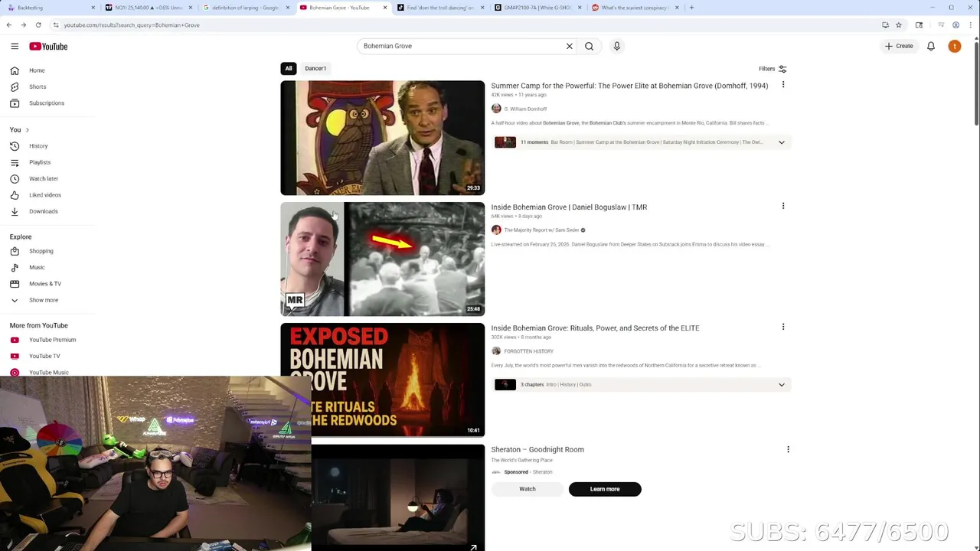Open the YouTube hamburger guide menu
The image size is (980, 551).
click(x=15, y=46)
